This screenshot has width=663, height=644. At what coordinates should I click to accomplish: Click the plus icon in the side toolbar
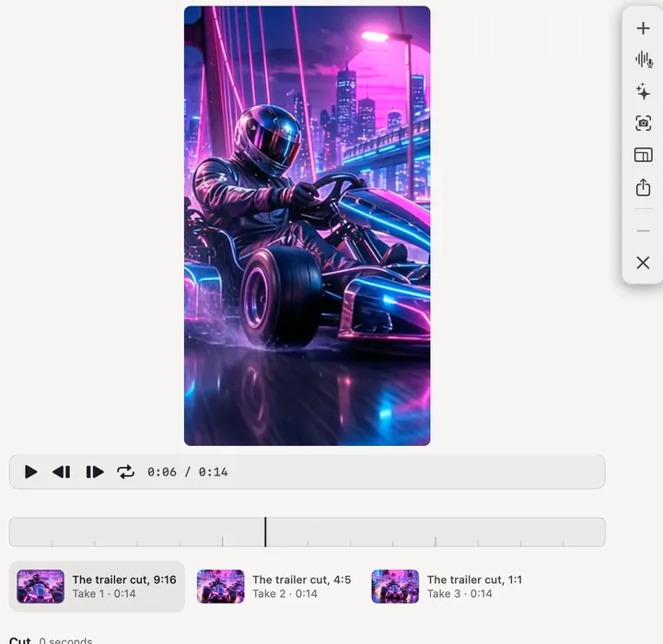tap(643, 29)
